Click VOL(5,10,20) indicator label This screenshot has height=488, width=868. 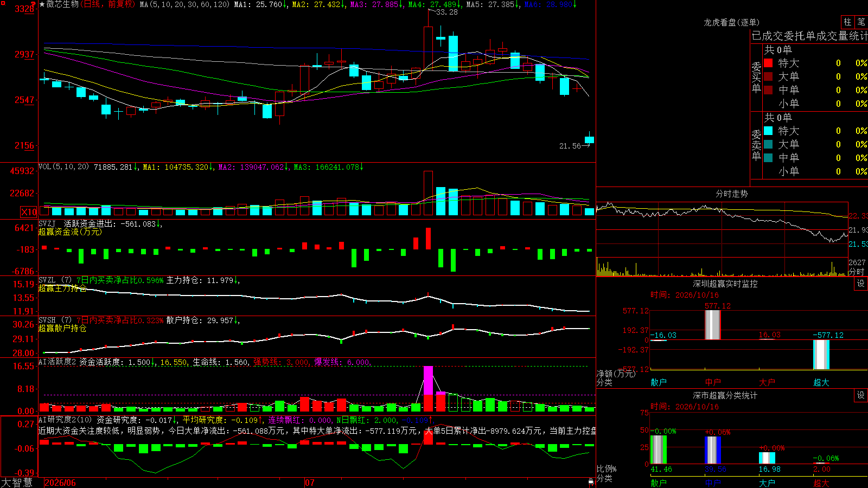(x=63, y=167)
